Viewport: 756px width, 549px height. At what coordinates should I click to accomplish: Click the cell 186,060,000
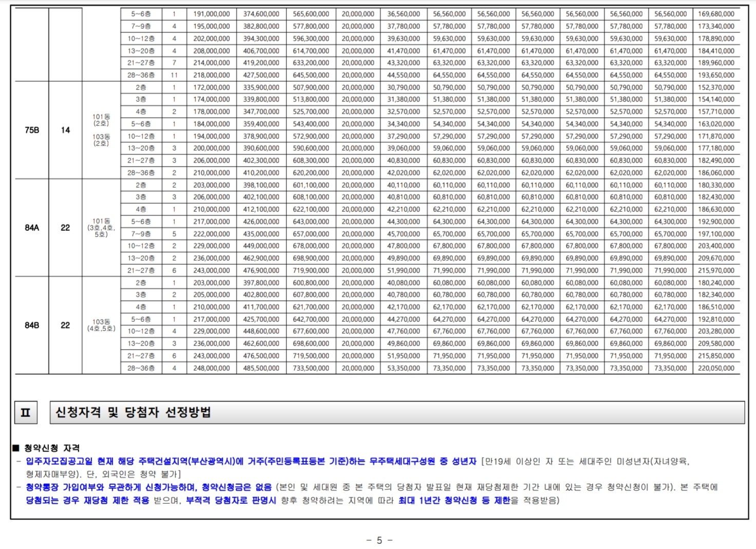tap(716, 173)
